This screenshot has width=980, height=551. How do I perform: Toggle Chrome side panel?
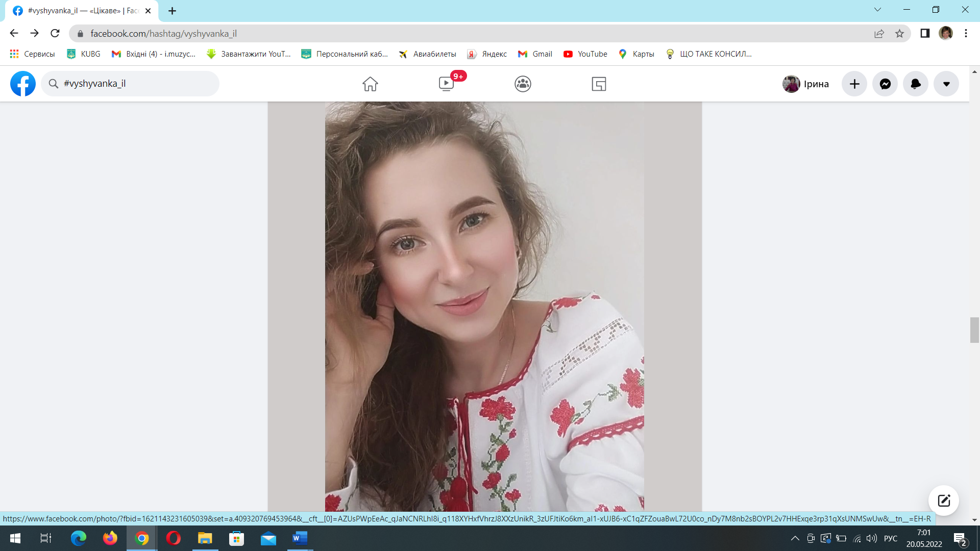tap(925, 34)
